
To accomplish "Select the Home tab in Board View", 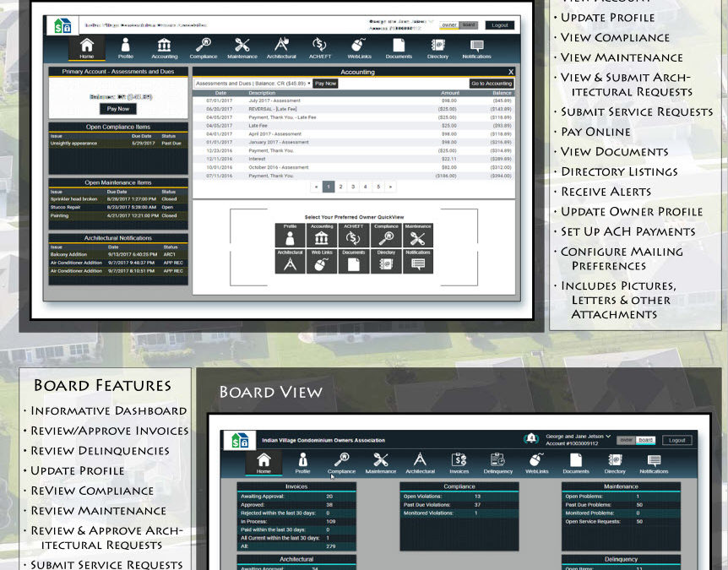I will [x=263, y=463].
